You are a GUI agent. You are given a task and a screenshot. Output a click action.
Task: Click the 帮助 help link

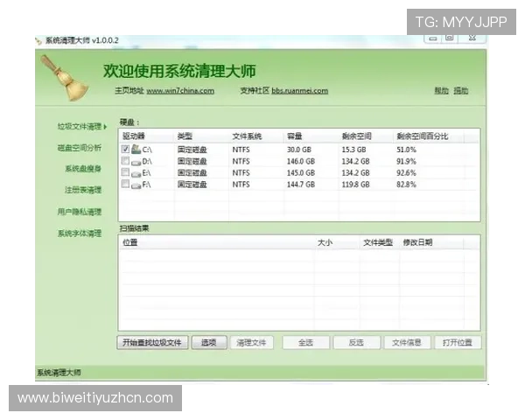click(441, 90)
